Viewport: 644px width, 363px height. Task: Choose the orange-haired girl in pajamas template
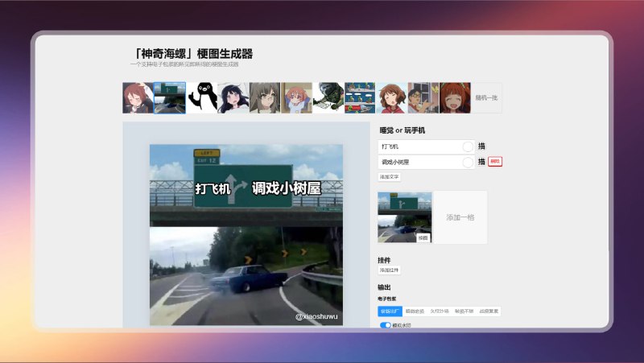[296, 97]
